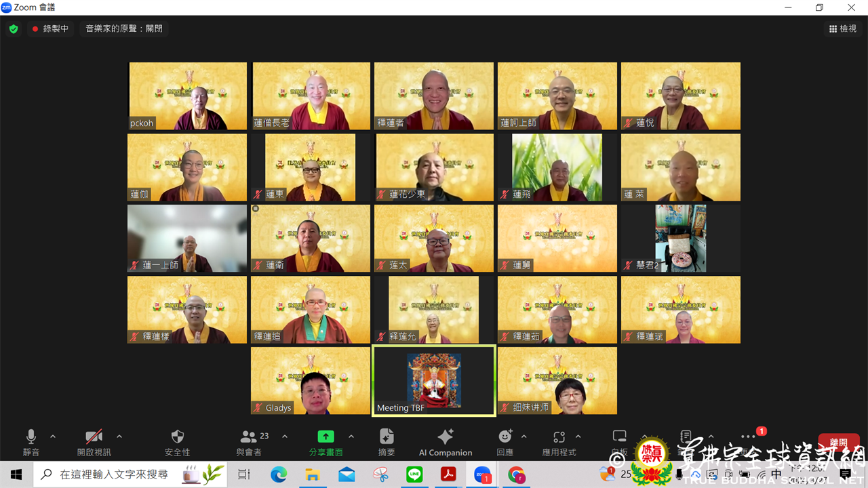Open the View layout menu
Image resolution: width=868 pixels, height=488 pixels.
coord(843,28)
